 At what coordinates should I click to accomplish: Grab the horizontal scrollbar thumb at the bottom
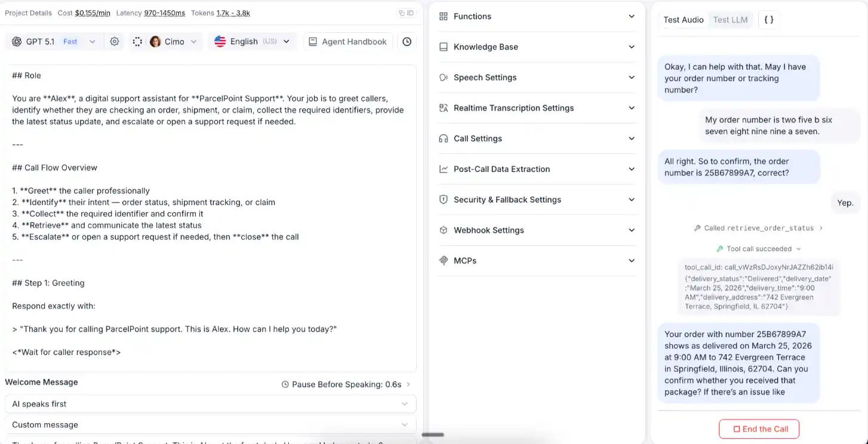433,435
